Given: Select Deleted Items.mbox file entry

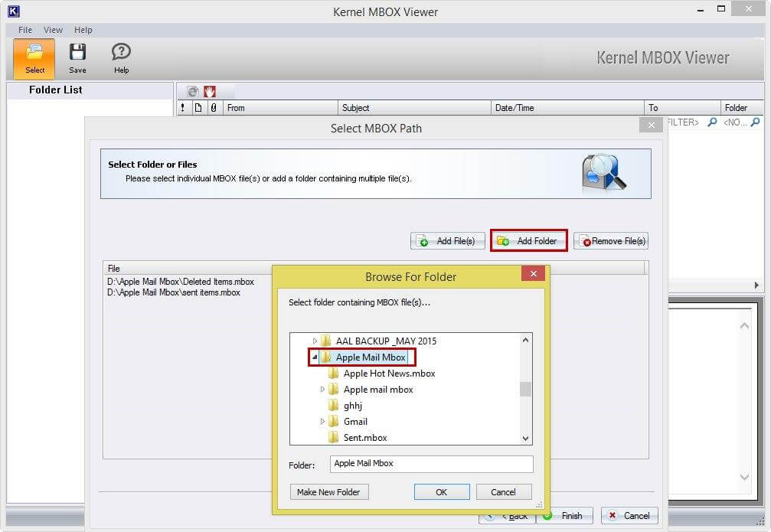Looking at the screenshot, I should point(181,282).
